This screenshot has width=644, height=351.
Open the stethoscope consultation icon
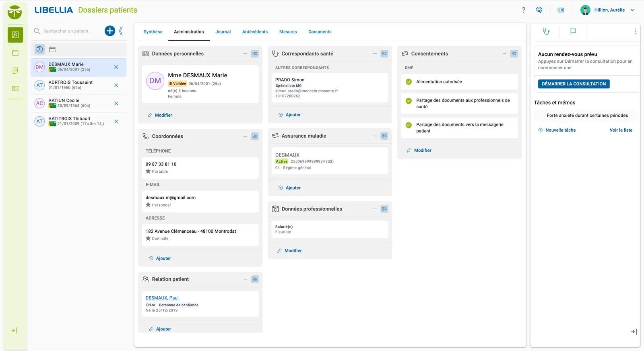pos(546,31)
